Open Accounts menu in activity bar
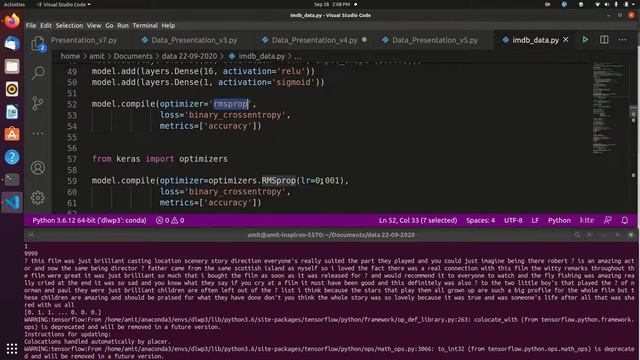The height and width of the screenshot is (360, 640). point(38,168)
